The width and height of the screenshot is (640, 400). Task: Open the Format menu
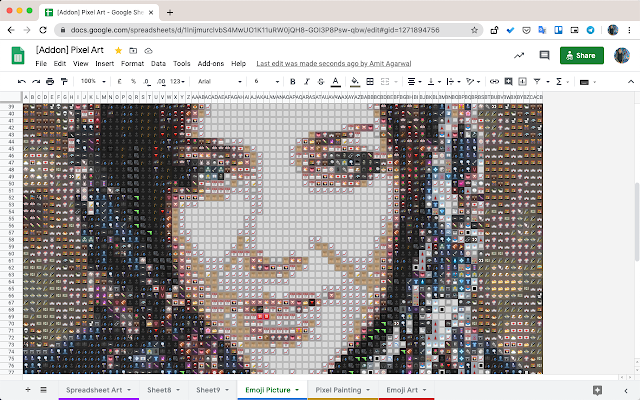(132, 64)
